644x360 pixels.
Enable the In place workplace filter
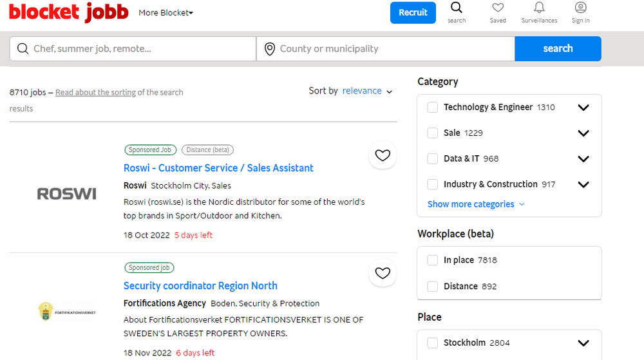coord(433,260)
